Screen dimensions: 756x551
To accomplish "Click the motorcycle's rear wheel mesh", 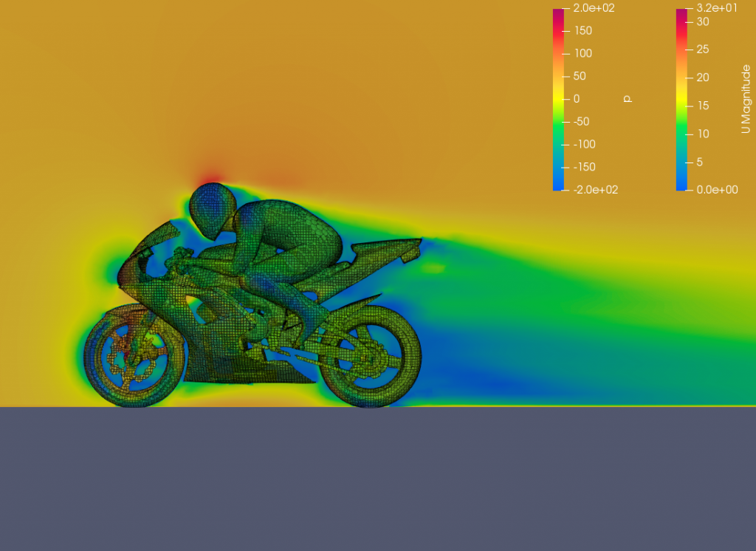I will click(x=371, y=356).
